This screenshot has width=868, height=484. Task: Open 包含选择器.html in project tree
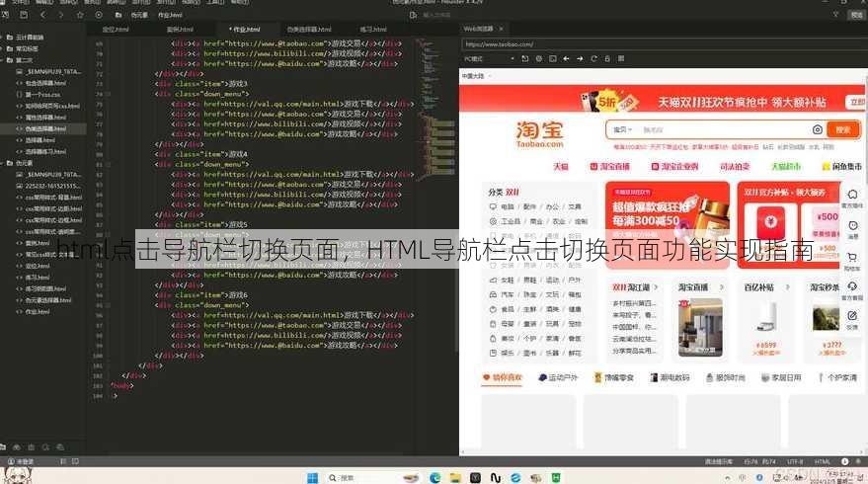pyautogui.click(x=46, y=83)
